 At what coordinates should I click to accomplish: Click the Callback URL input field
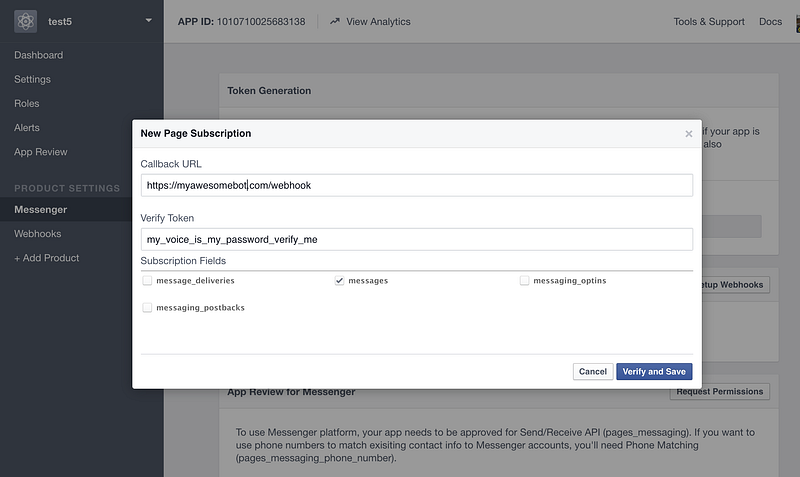417,185
